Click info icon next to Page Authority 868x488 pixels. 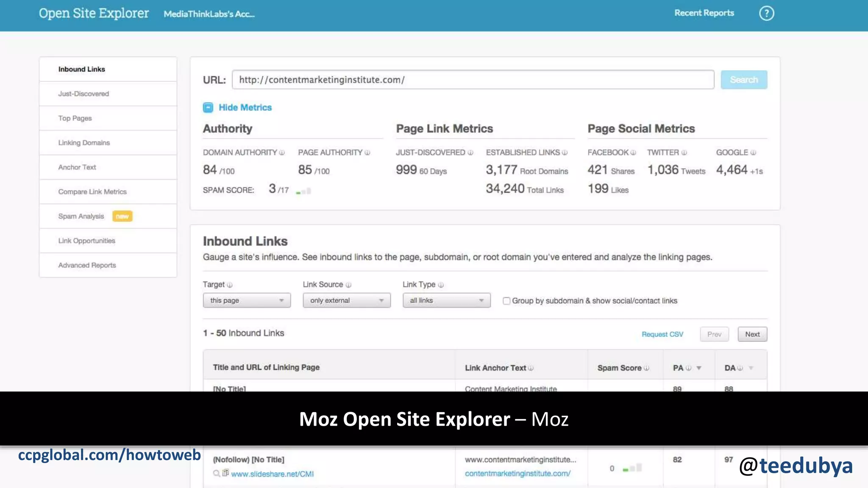[367, 152]
